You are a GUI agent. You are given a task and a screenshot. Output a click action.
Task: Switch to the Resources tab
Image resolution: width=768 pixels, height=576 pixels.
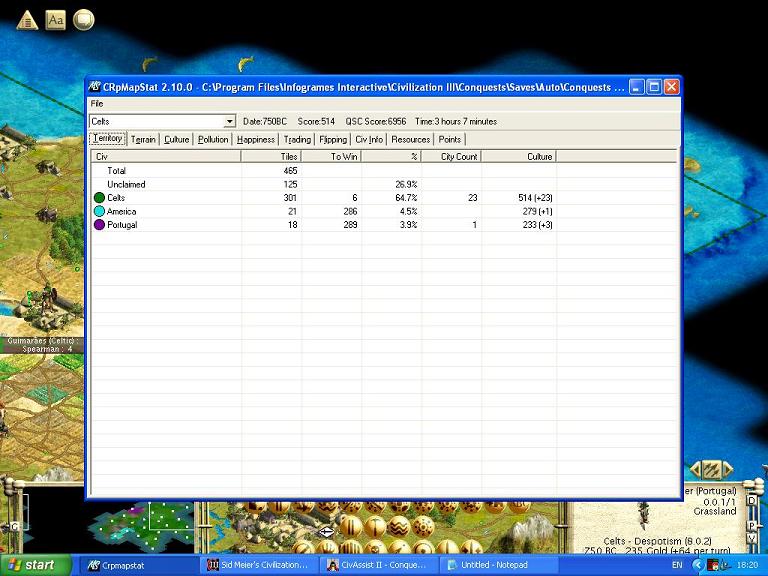point(410,140)
